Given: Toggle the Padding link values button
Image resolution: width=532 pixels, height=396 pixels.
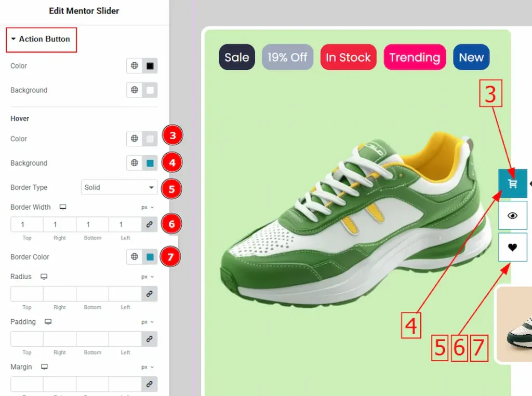Looking at the screenshot, I should (x=150, y=339).
